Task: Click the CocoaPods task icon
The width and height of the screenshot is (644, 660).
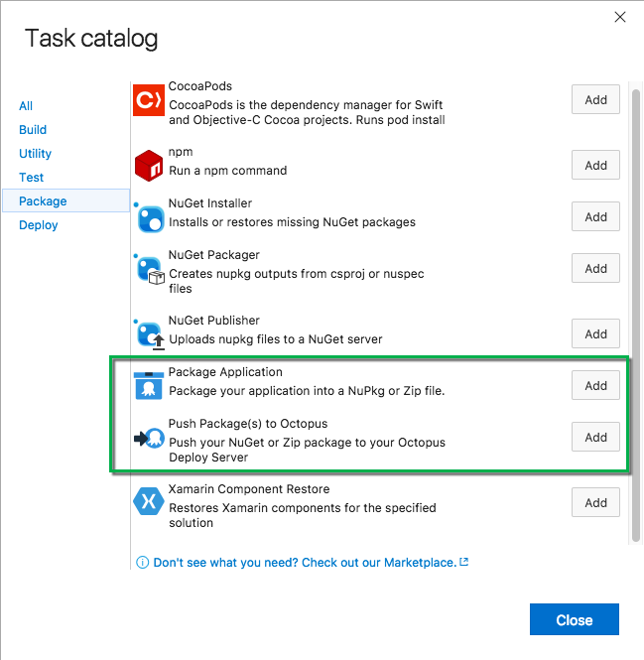Action: [x=148, y=100]
